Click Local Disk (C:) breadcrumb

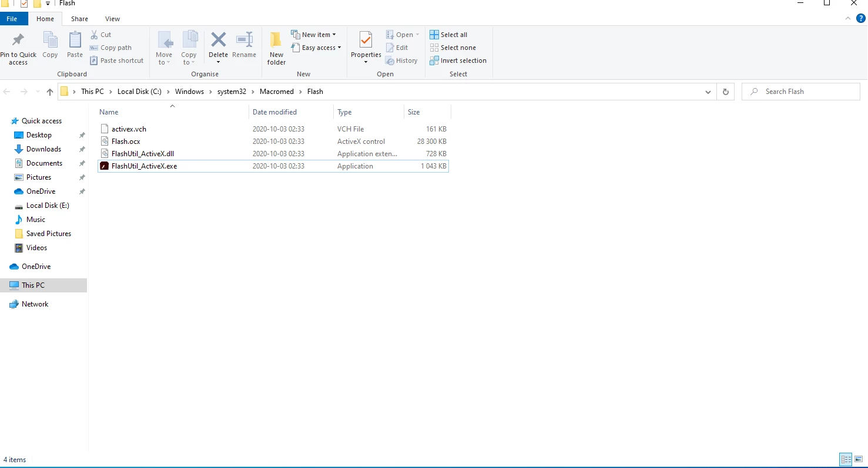[x=139, y=92]
